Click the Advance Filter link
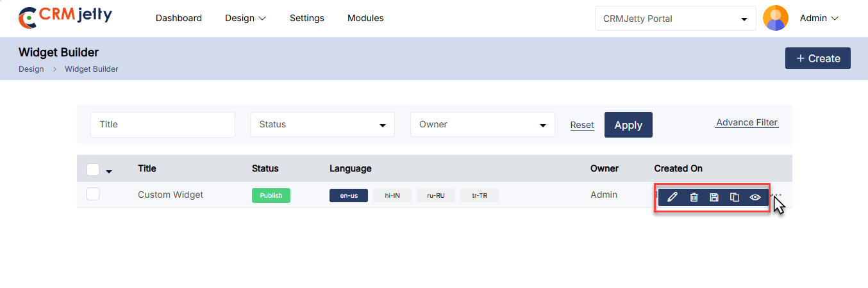 746,123
